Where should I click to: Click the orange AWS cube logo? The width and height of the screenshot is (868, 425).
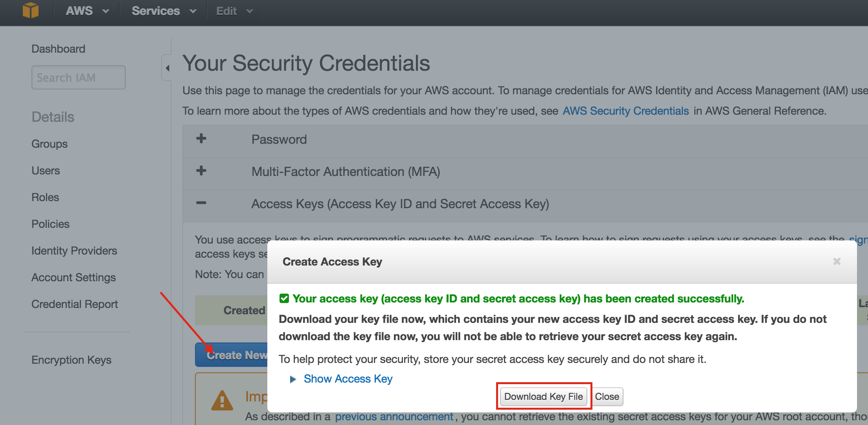(30, 11)
